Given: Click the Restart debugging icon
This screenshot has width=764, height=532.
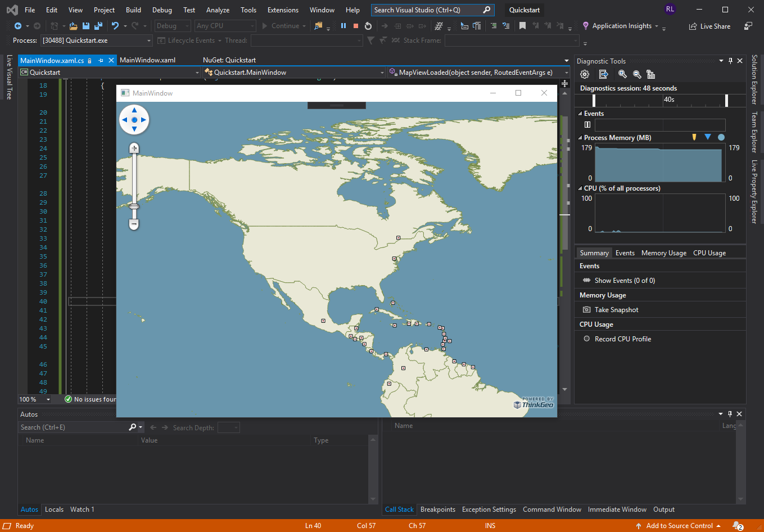Looking at the screenshot, I should click(368, 25).
